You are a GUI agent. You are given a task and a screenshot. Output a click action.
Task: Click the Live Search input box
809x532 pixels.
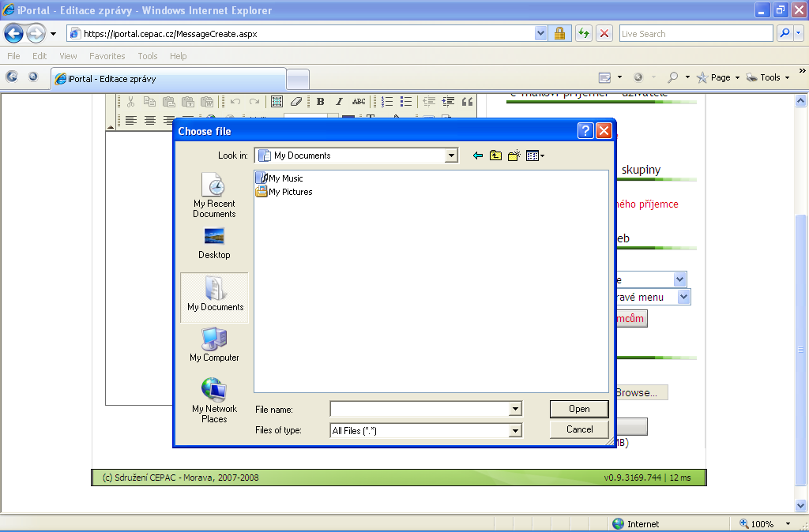coord(696,33)
